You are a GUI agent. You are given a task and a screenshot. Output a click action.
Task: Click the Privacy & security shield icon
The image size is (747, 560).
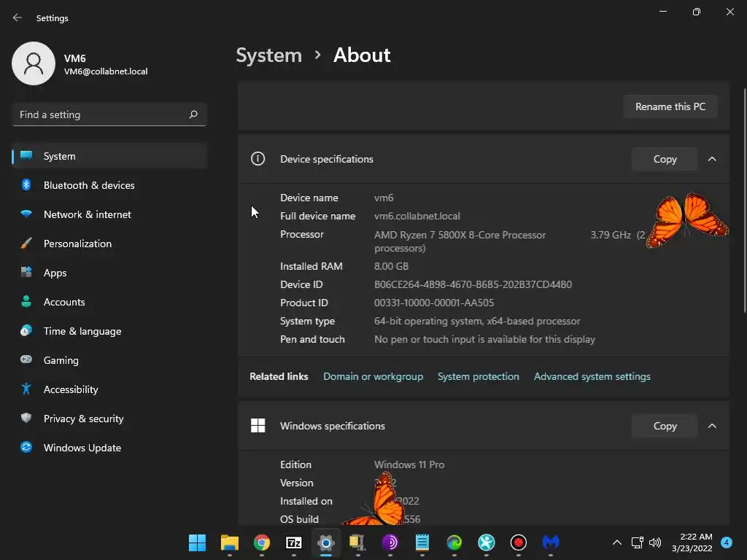point(26,418)
